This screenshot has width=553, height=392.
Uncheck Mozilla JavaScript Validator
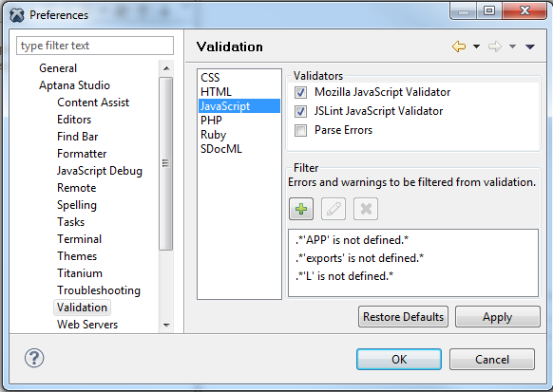[x=300, y=93]
